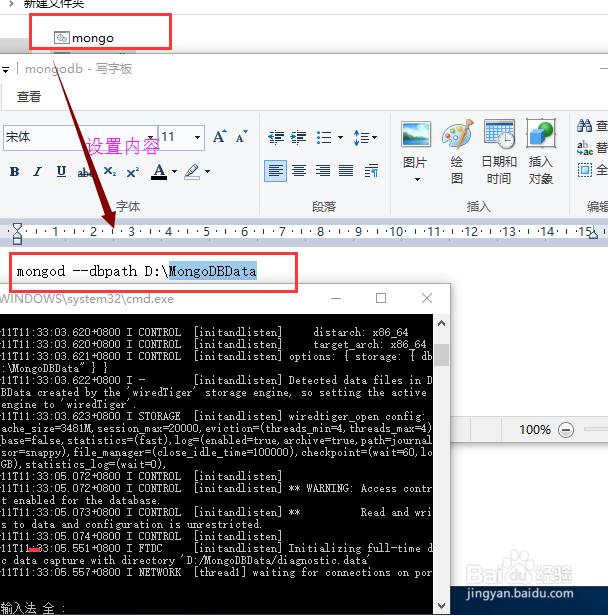Align text right
Viewport: 608px width, 615px height.
coord(323,171)
